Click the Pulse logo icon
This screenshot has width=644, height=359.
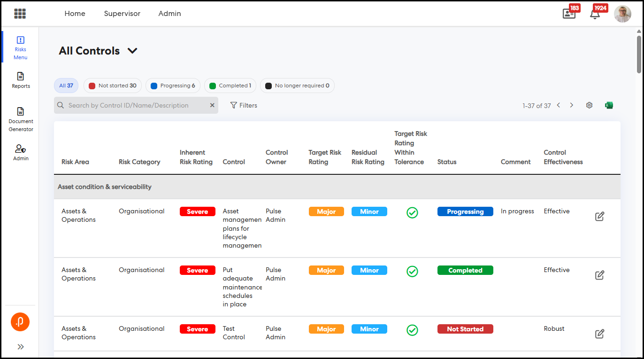tap(20, 322)
